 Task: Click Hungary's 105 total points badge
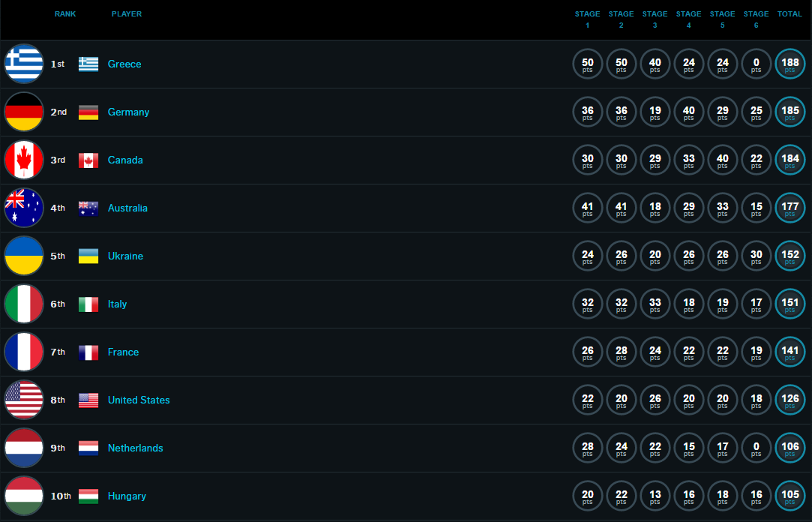click(x=790, y=496)
